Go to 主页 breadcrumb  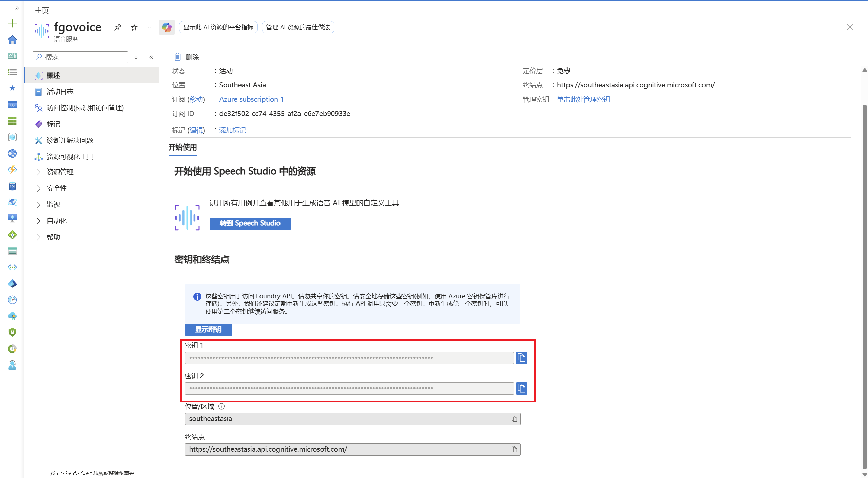click(x=42, y=11)
